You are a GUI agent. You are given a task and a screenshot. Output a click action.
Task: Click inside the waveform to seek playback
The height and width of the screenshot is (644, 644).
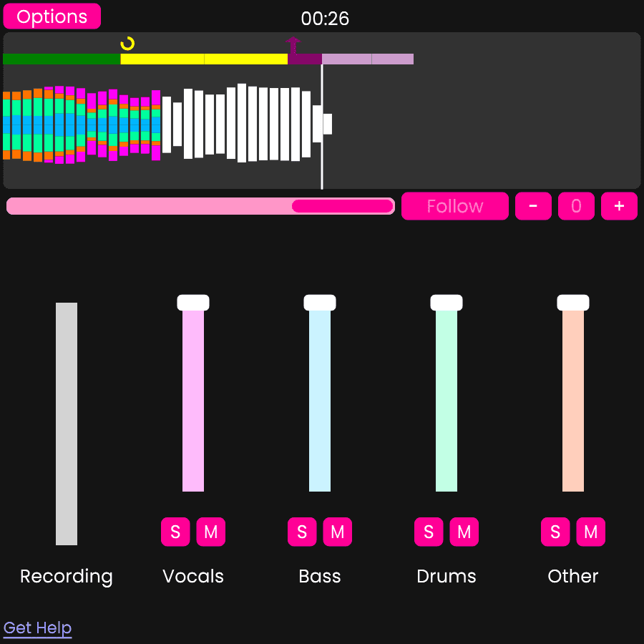tap(215, 122)
